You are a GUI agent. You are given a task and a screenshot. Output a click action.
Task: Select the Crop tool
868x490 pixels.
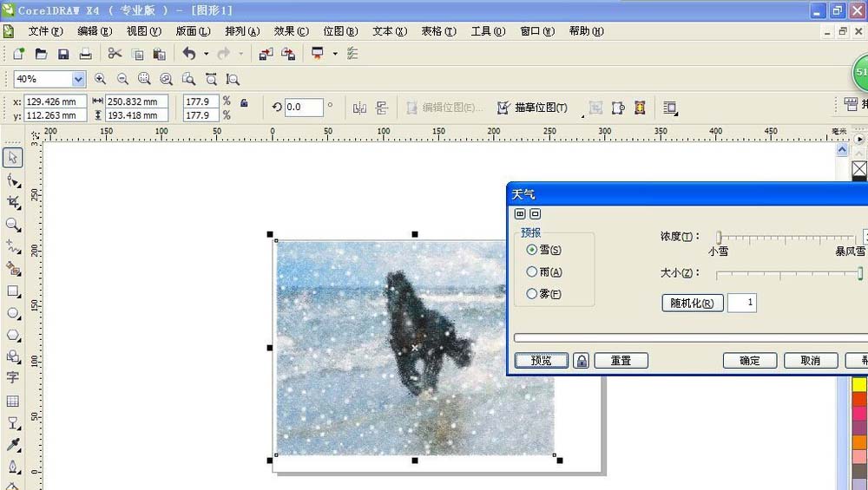(x=13, y=202)
